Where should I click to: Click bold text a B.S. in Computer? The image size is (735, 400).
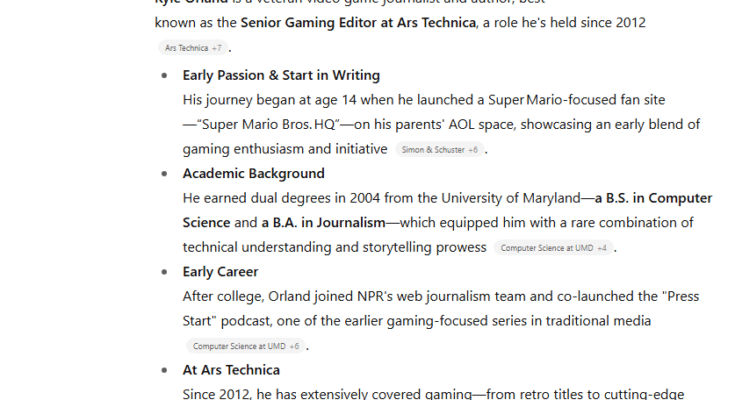pyautogui.click(x=653, y=198)
